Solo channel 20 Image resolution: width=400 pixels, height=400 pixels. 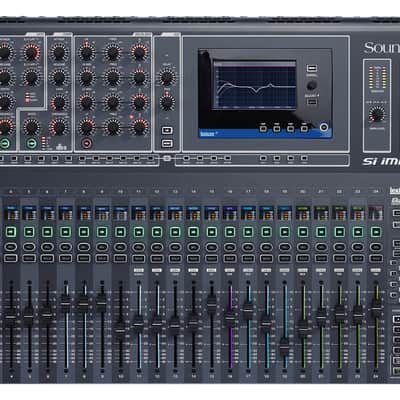(303, 248)
